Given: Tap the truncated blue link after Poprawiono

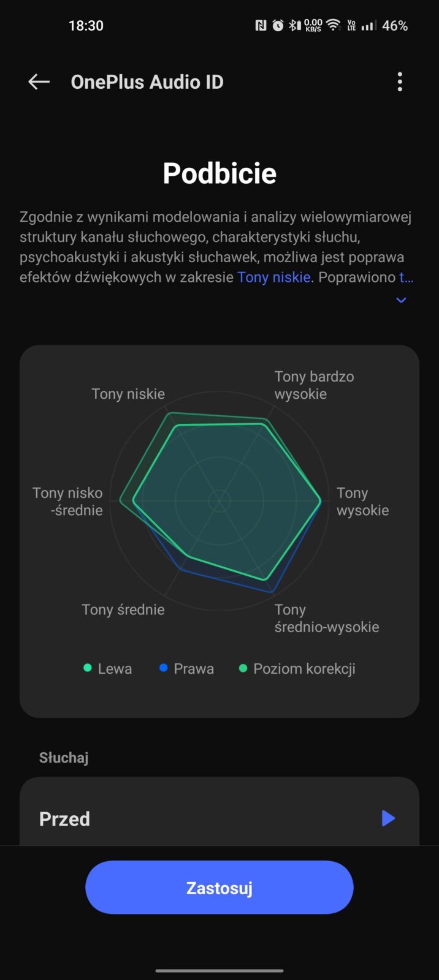Looking at the screenshot, I should pyautogui.click(x=407, y=277).
